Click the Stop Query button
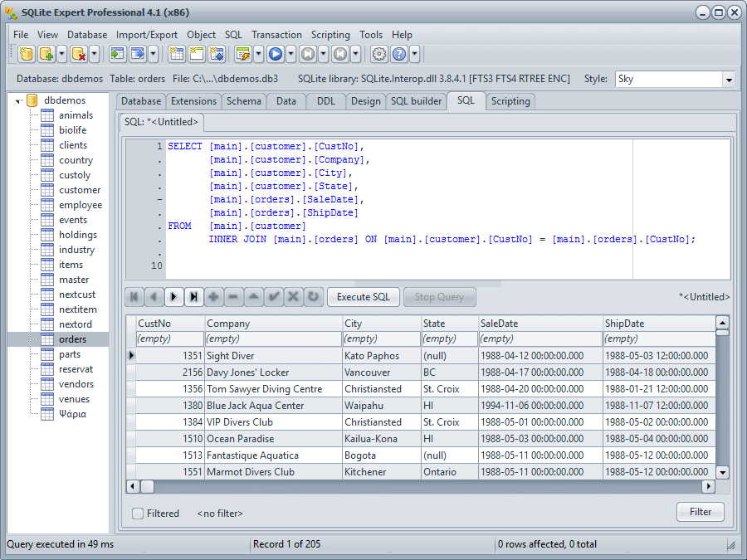Screen dimensions: 747x560 pyautogui.click(x=439, y=297)
